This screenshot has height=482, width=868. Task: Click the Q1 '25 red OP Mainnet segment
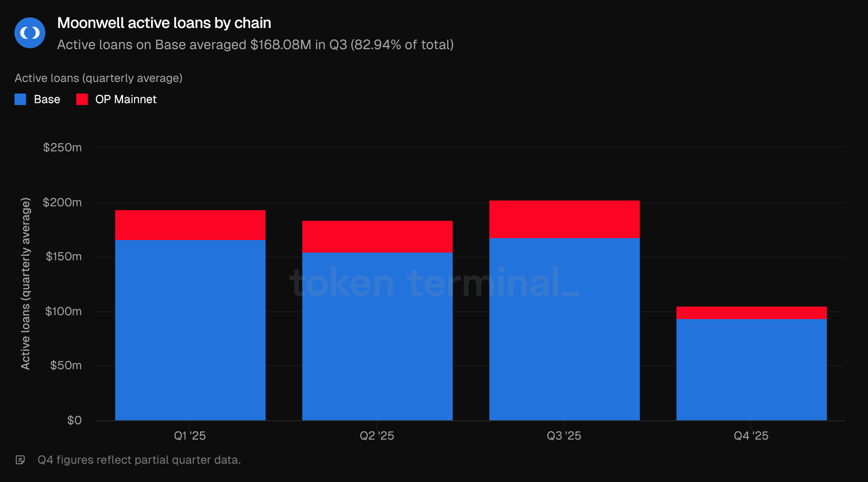(x=190, y=225)
